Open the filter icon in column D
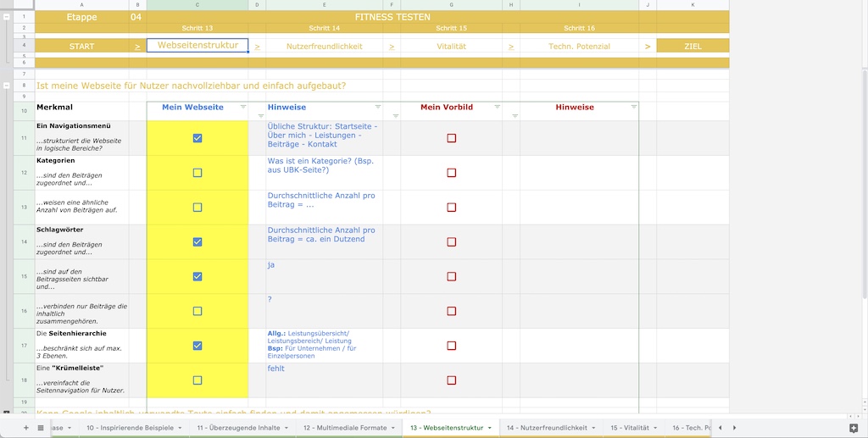 pos(261,116)
